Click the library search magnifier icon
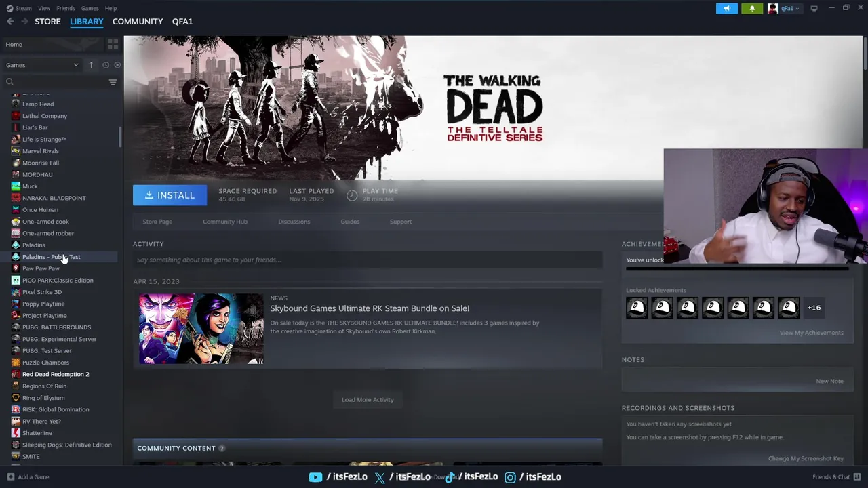Viewport: 868px width, 488px height. point(9,82)
